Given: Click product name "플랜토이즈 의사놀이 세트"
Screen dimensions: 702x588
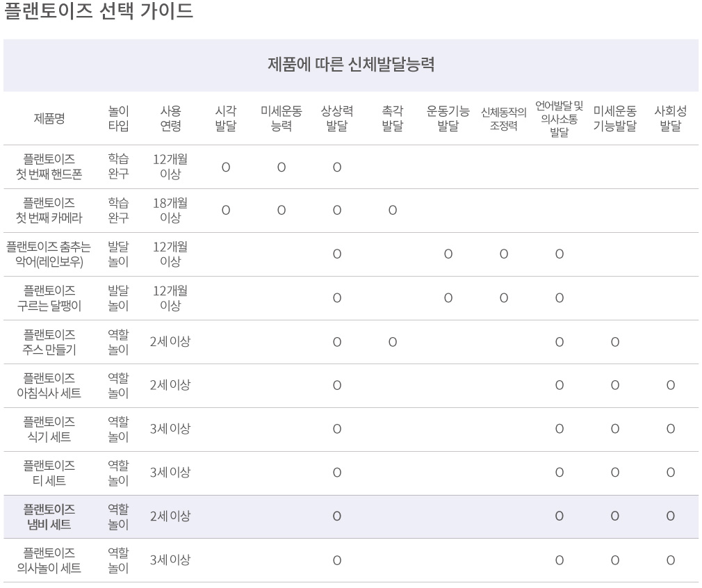Looking at the screenshot, I should pos(49,560).
